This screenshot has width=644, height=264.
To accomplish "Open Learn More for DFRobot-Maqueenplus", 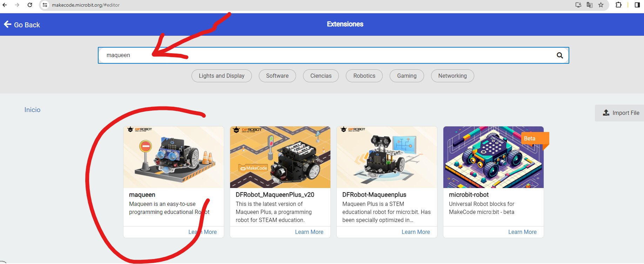I will [x=416, y=232].
